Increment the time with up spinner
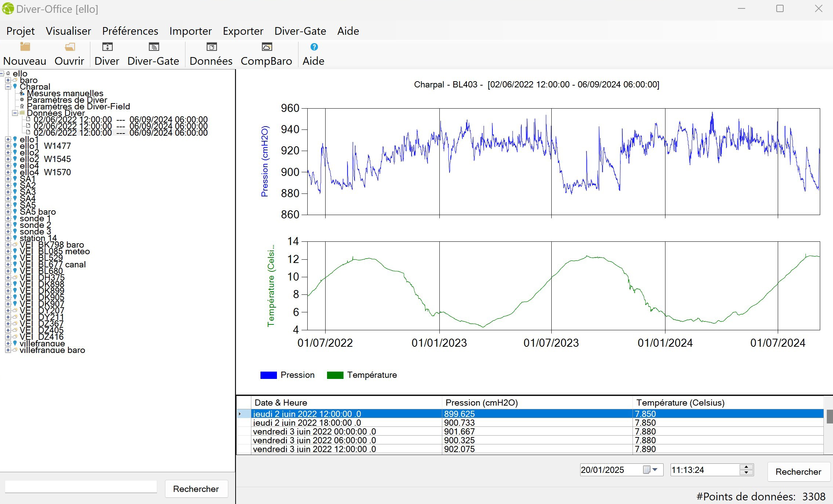Viewport: 833px width, 504px height. coord(746,467)
